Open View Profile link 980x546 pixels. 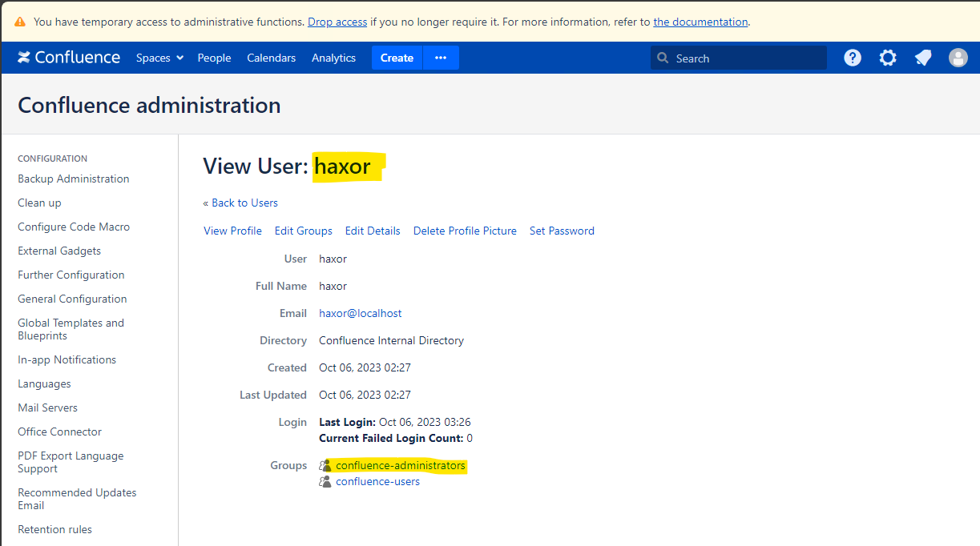coord(232,231)
